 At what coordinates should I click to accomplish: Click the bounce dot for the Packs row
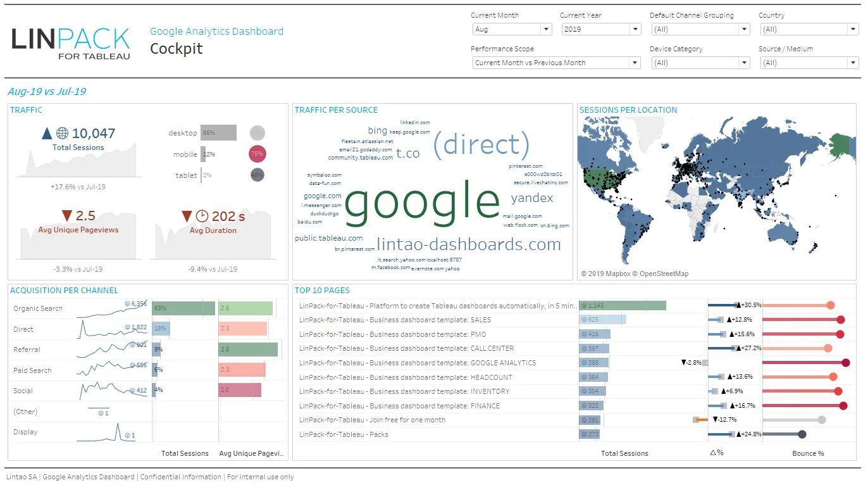802,434
